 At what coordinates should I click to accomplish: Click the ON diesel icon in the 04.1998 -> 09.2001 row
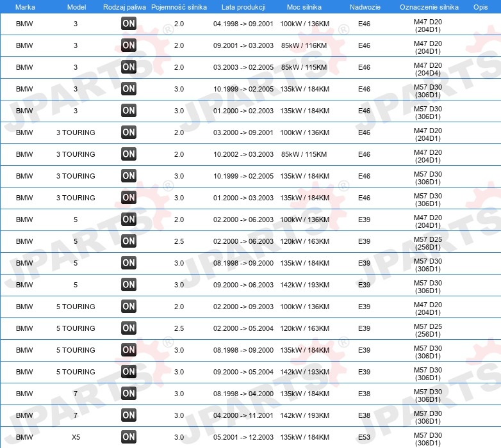point(129,24)
